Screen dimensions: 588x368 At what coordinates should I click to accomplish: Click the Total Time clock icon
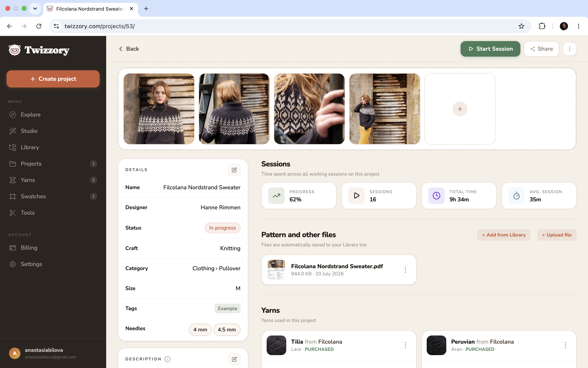pyautogui.click(x=436, y=196)
